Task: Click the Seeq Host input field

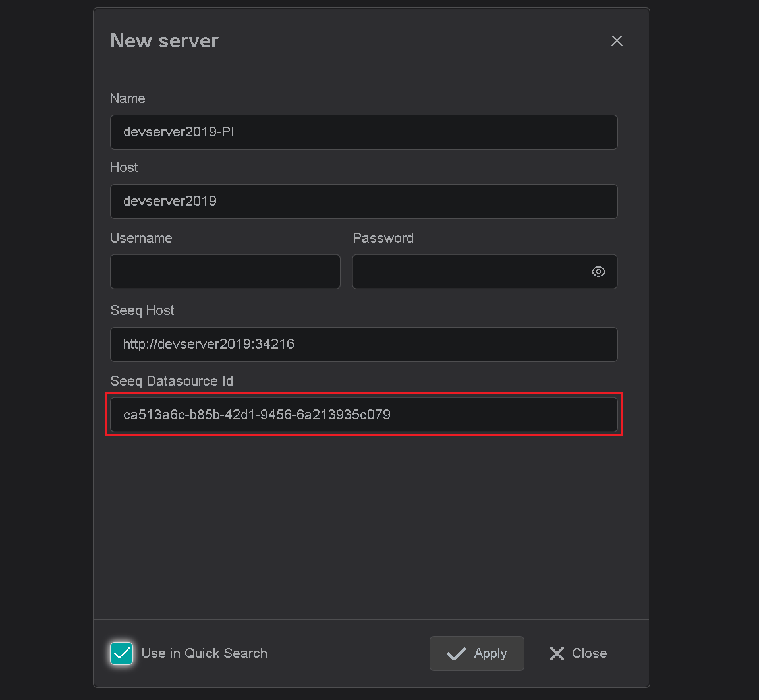Action: click(x=364, y=344)
